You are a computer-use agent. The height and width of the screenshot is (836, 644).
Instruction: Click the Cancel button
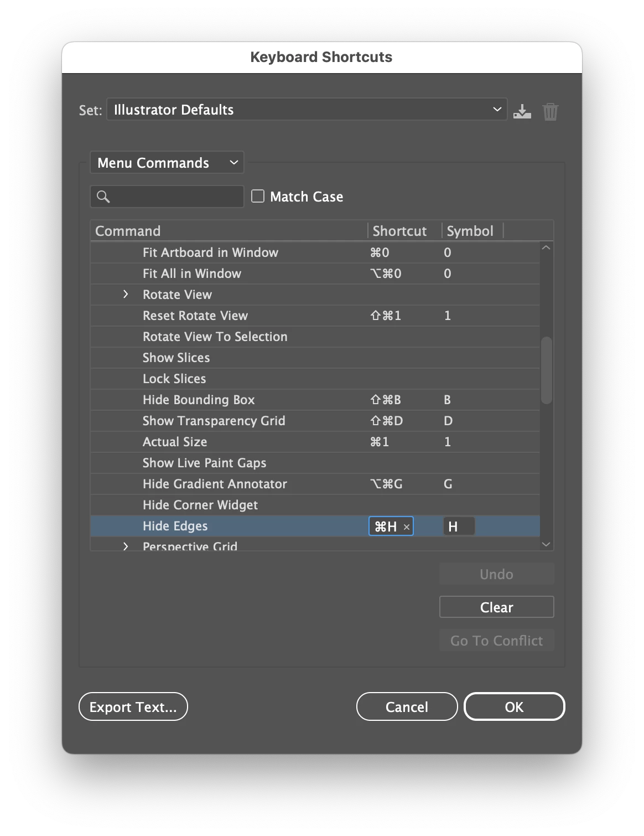click(x=407, y=707)
